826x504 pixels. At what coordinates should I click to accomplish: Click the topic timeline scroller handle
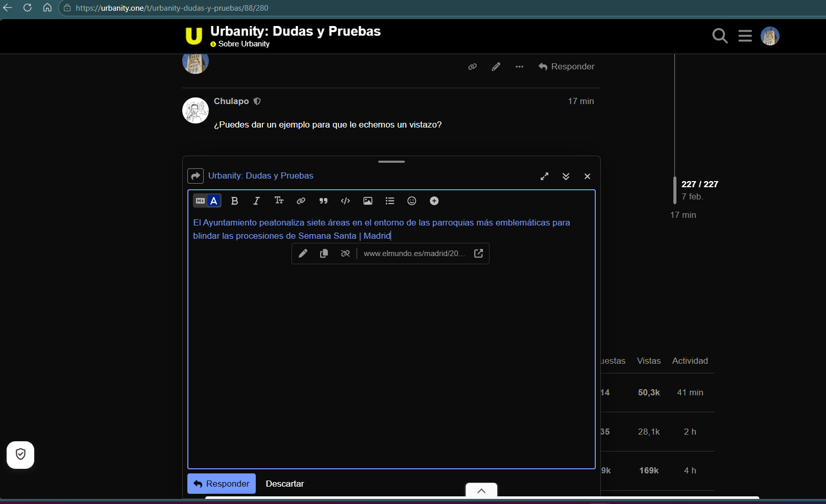(675, 190)
